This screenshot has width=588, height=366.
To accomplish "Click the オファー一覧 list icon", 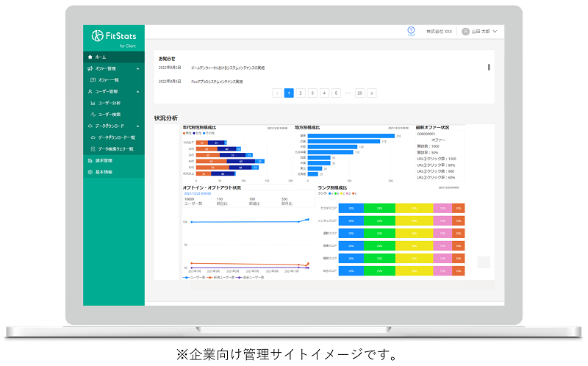I will tap(93, 80).
